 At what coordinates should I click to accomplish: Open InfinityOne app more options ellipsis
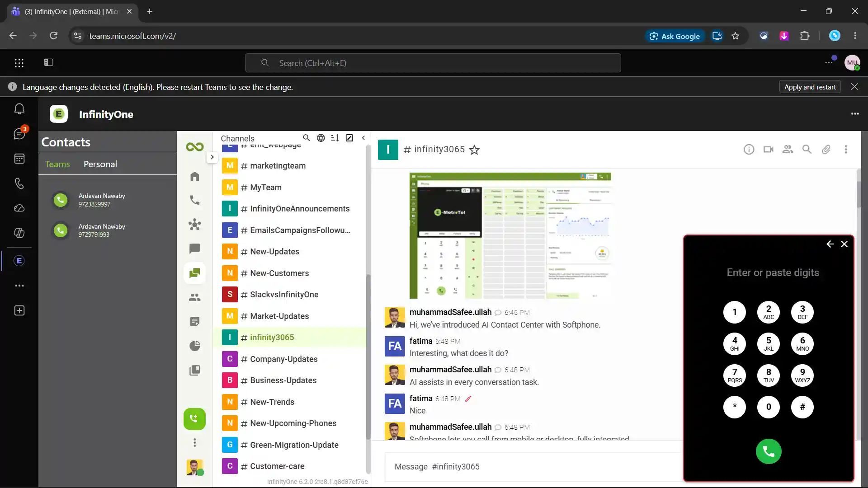(x=855, y=114)
